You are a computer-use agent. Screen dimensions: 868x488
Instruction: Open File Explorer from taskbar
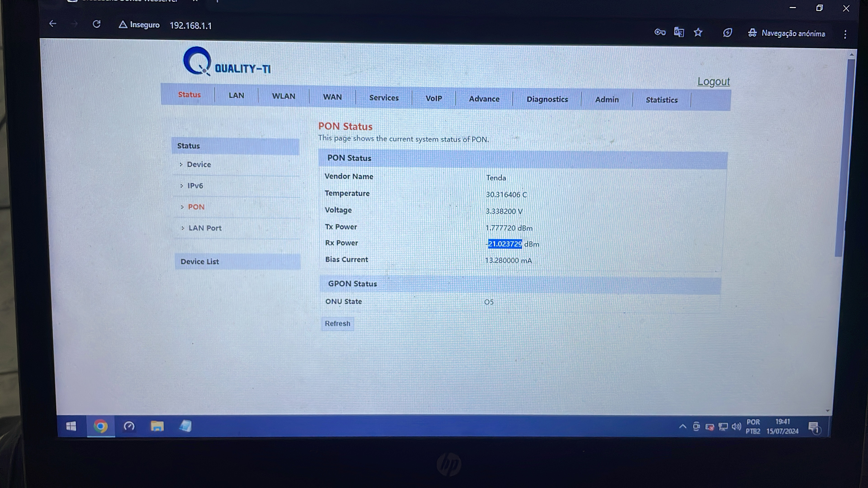tap(157, 426)
